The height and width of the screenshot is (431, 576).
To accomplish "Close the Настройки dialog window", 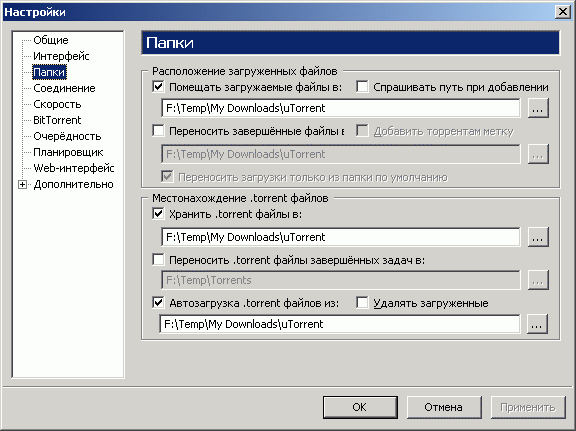I will pyautogui.click(x=563, y=12).
